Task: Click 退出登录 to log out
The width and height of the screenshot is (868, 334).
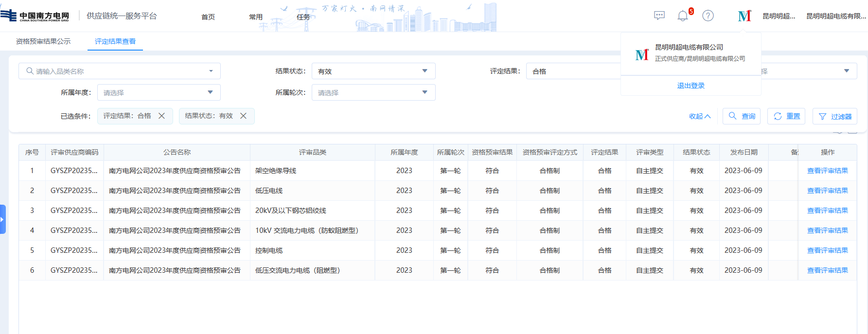Action: click(x=691, y=86)
